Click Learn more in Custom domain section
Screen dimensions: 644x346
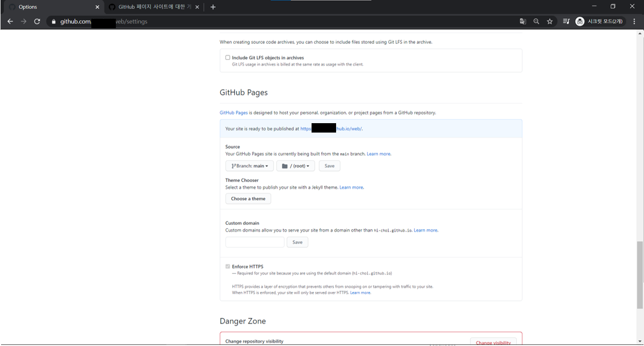pyautogui.click(x=426, y=230)
